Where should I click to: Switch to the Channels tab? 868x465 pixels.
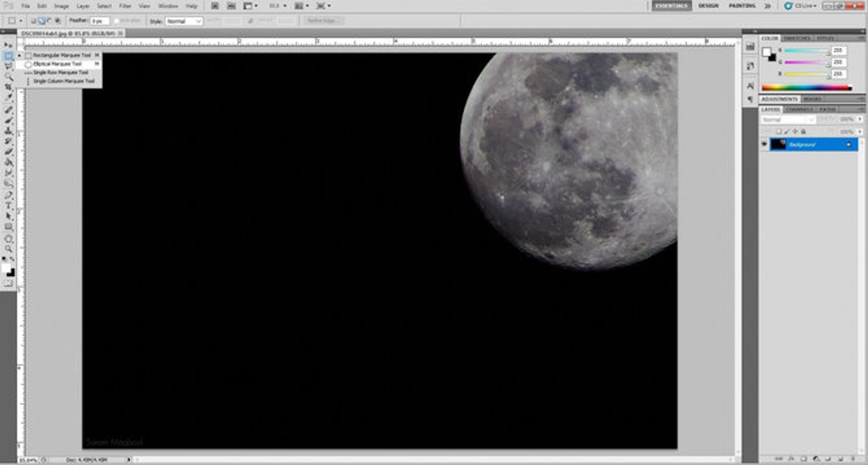click(x=799, y=110)
